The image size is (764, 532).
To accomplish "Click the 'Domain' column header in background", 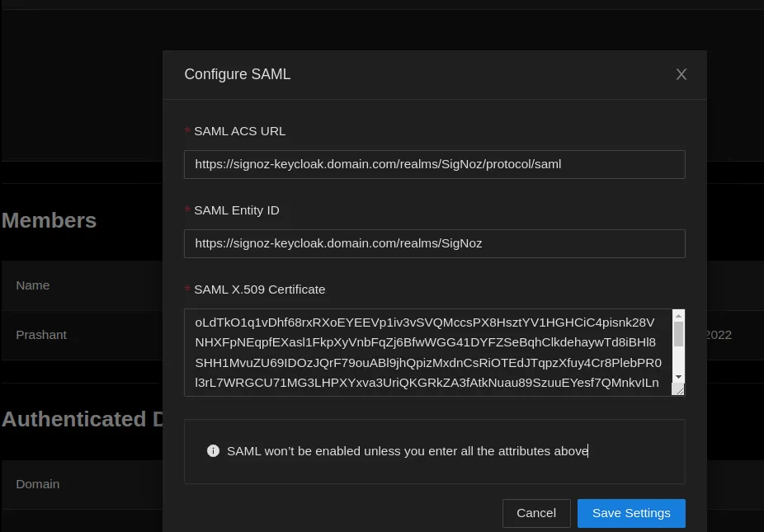I will point(37,484).
